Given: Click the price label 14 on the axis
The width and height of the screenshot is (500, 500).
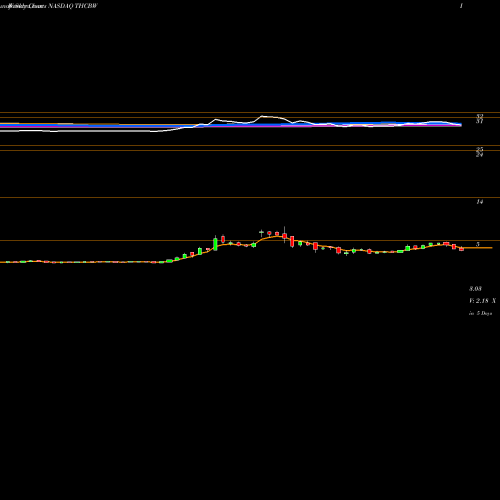Looking at the screenshot, I should (480, 202).
